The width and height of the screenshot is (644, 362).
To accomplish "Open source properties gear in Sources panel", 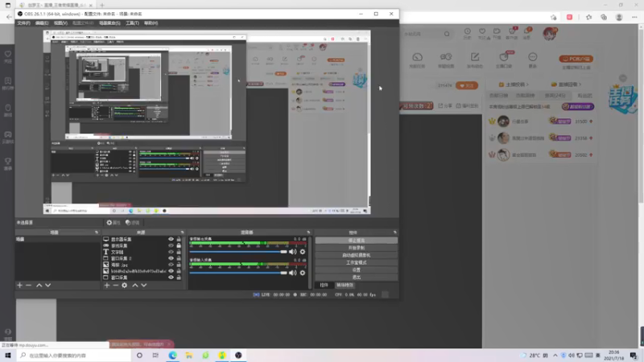I will pos(125,286).
